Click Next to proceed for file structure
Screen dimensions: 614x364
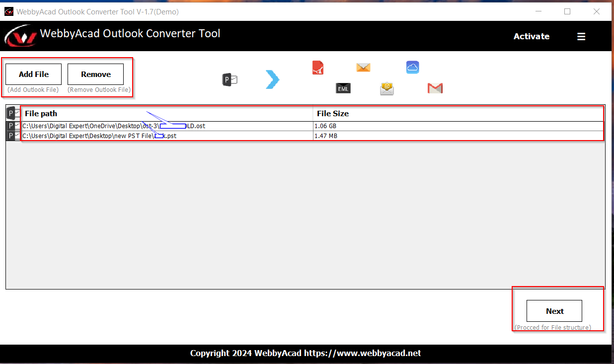[x=554, y=310]
